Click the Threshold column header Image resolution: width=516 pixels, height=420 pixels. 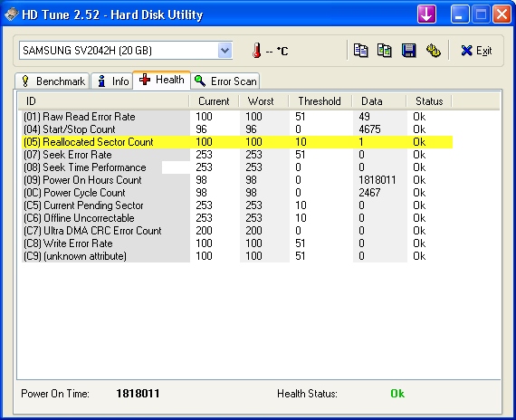(320, 101)
